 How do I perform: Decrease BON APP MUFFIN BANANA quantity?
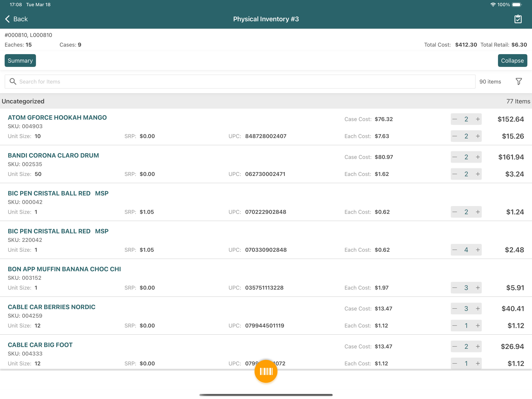click(x=454, y=288)
